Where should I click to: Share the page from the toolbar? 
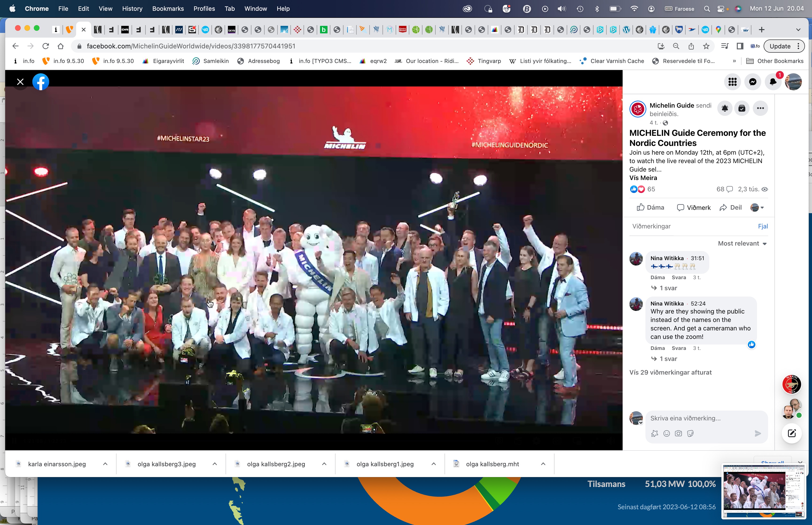coord(691,46)
